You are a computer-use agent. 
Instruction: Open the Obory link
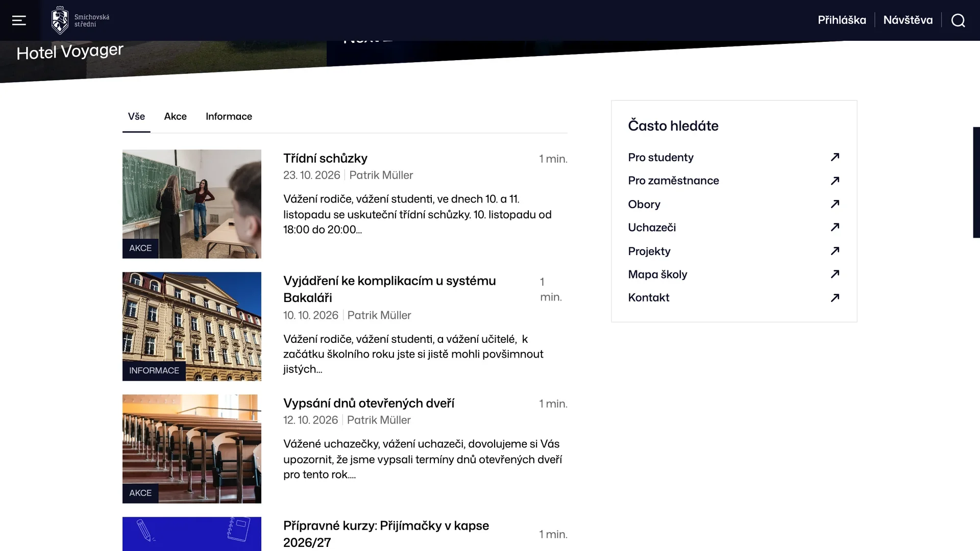[x=644, y=204]
